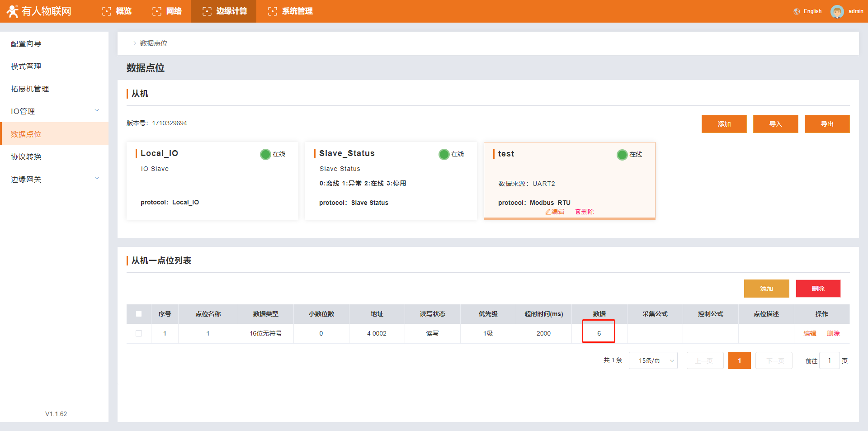
Task: Open the 系统管理 top menu
Action: 291,11
